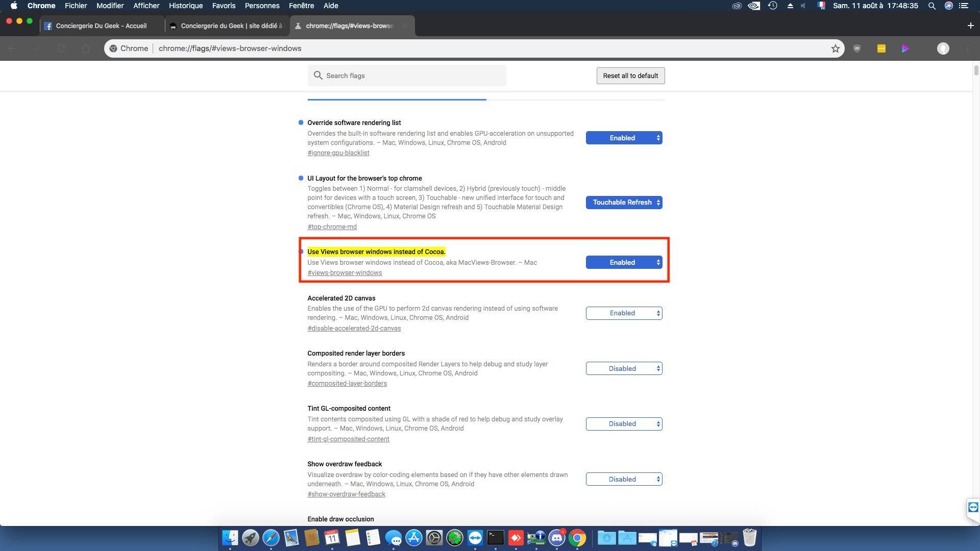Click 'Accelerated 2D canvas' flag title

pyautogui.click(x=341, y=298)
